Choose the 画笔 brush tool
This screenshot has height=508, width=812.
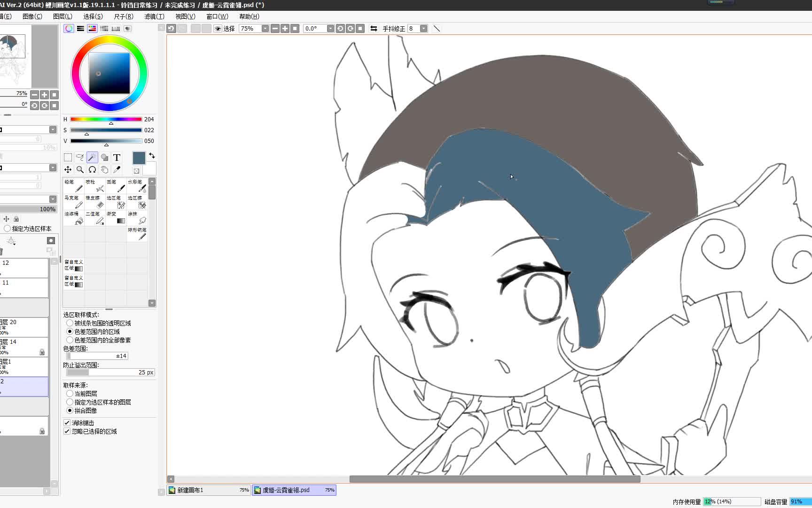click(116, 186)
